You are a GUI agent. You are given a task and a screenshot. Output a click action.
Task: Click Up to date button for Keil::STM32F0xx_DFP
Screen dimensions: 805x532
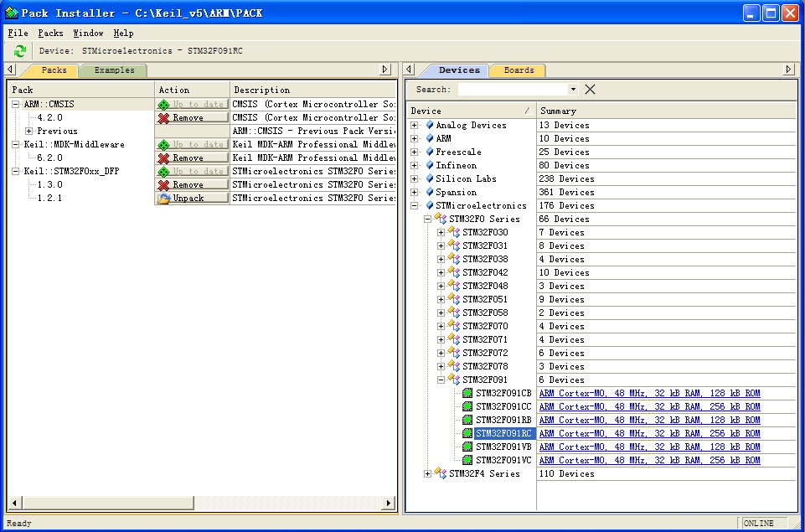pyautogui.click(x=193, y=171)
